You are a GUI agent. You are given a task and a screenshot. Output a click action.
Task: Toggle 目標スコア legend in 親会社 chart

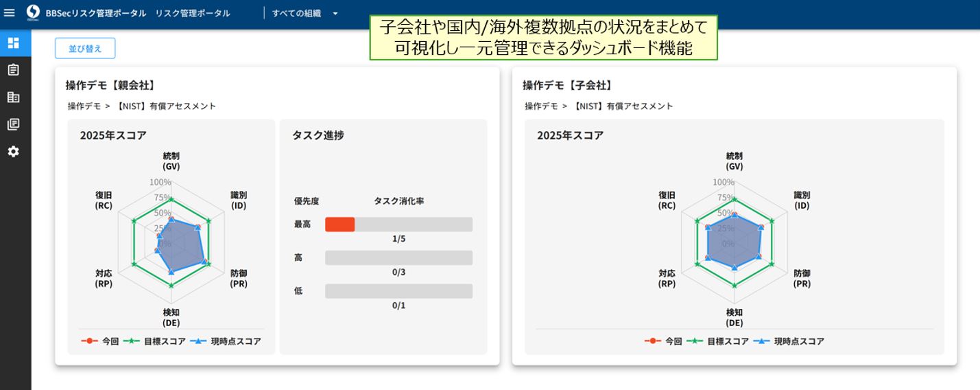154,341
